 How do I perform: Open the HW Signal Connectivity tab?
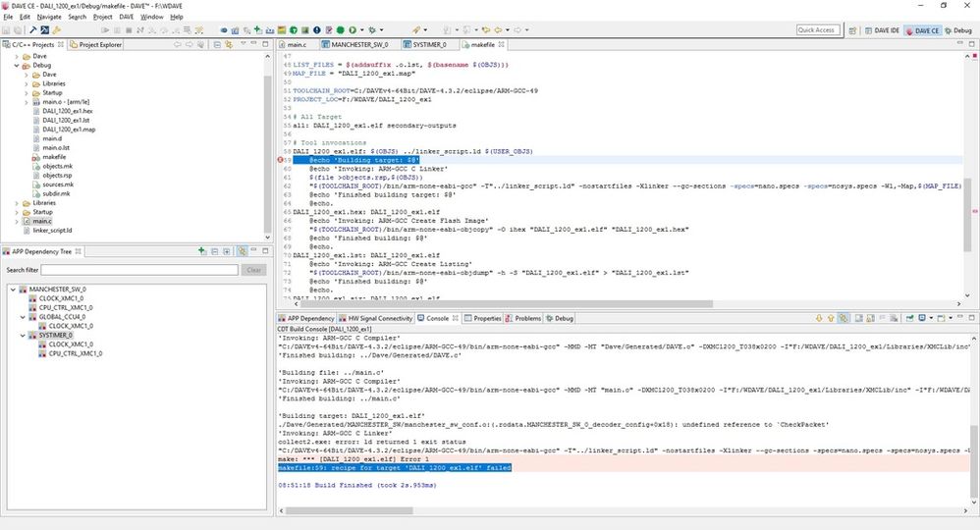pyautogui.click(x=376, y=318)
